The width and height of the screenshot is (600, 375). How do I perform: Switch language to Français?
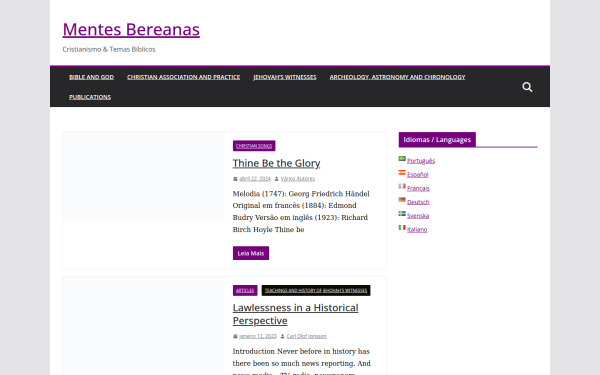[418, 188]
